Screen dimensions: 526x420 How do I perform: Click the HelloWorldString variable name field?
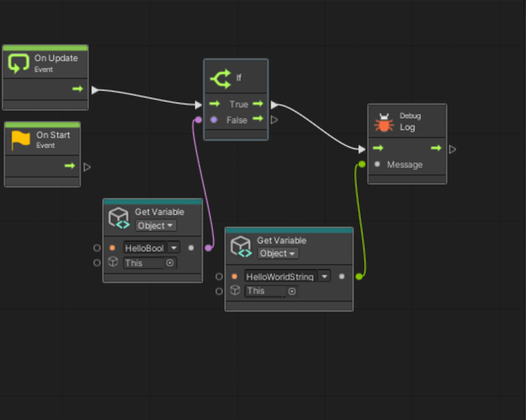click(x=279, y=277)
